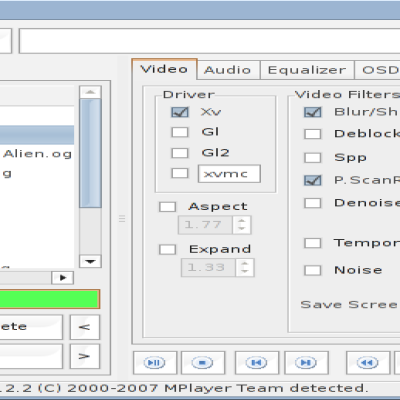This screenshot has width=400, height=400.
Task: Click the horizontal scroll right arrow
Action: click(x=63, y=278)
